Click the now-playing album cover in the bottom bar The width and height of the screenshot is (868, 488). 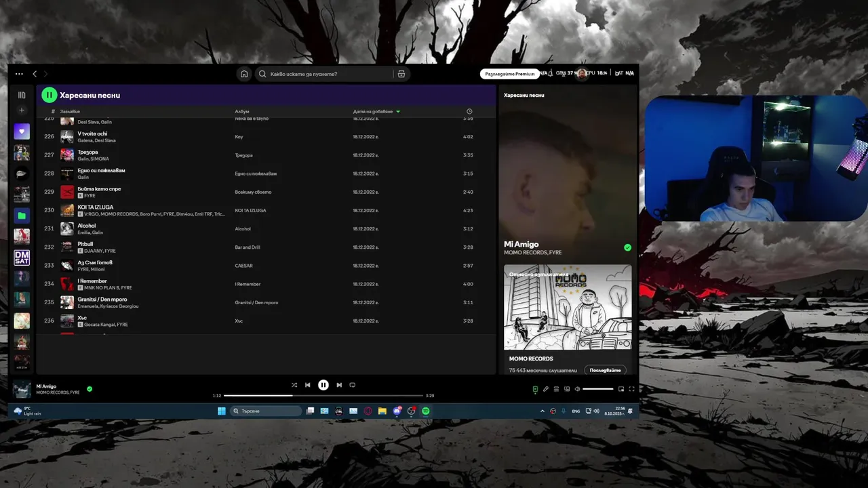tap(22, 389)
